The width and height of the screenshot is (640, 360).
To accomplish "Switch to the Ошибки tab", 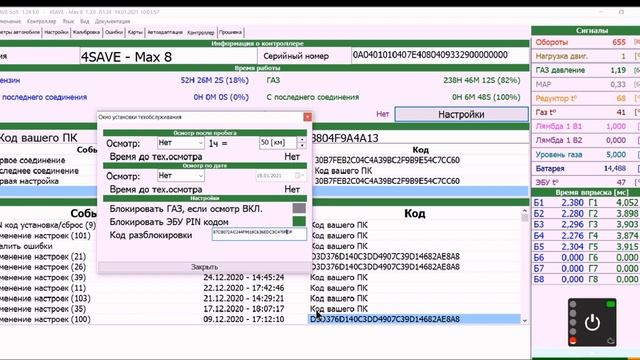I will pos(113,32).
